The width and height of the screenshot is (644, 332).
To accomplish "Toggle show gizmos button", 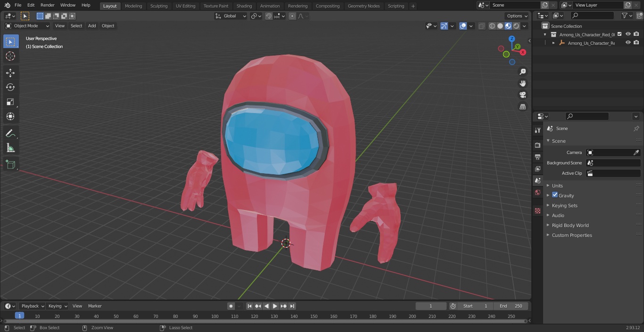I will (x=444, y=26).
